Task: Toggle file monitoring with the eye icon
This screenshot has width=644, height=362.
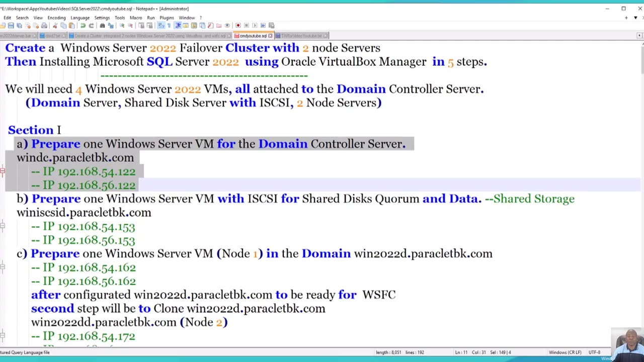Action: [x=227, y=25]
